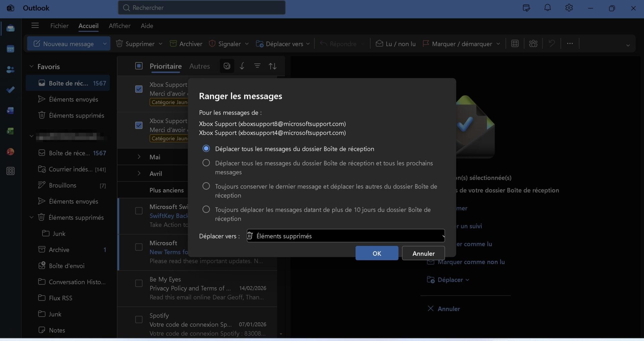Image resolution: width=644 pixels, height=341 pixels.
Task: Uncheck the second Xbox Support message checkbox
Action: point(139,125)
